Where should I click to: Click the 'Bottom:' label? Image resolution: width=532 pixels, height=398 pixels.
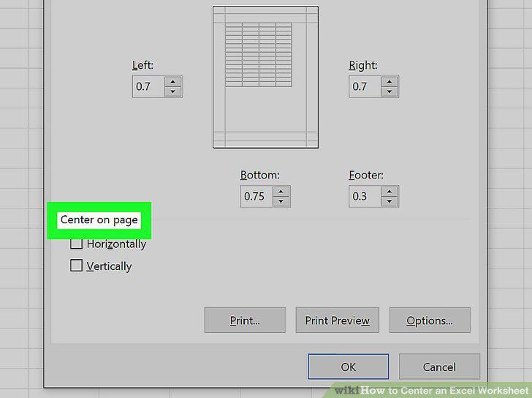[260, 175]
